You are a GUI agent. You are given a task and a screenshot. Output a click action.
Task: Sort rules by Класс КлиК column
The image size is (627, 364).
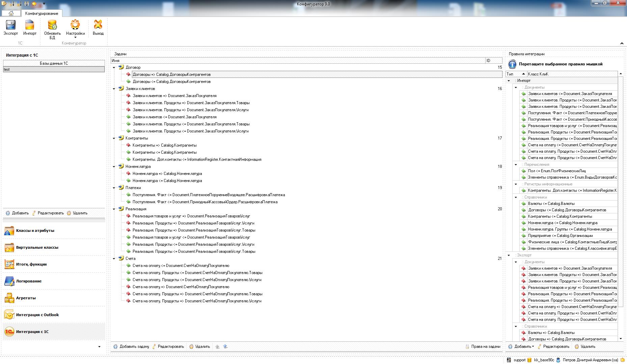pos(572,74)
